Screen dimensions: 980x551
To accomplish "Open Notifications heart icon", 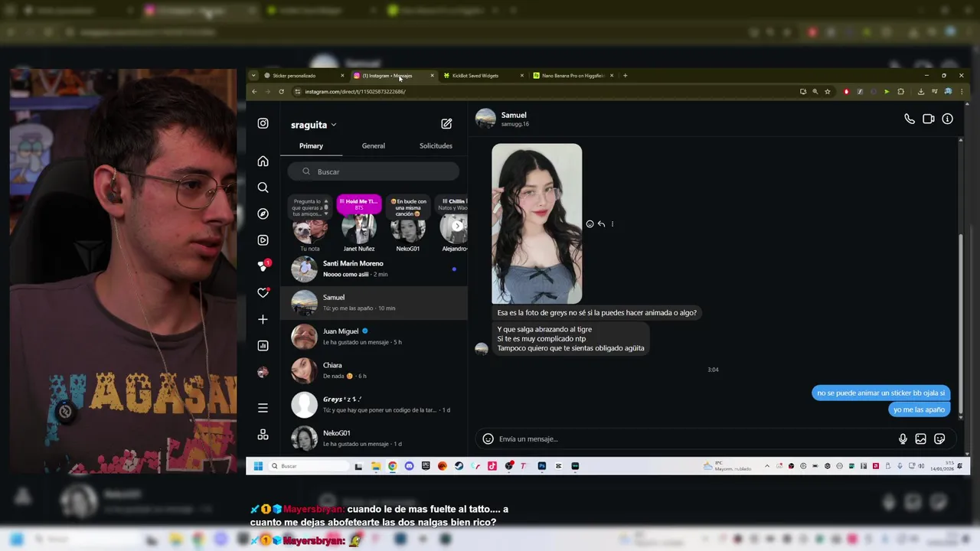I will [x=263, y=292].
